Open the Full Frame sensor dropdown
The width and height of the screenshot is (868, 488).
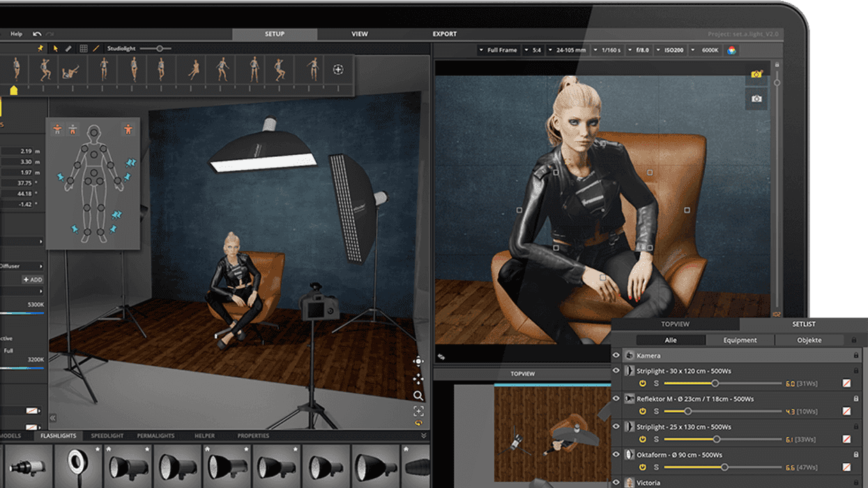click(x=498, y=50)
